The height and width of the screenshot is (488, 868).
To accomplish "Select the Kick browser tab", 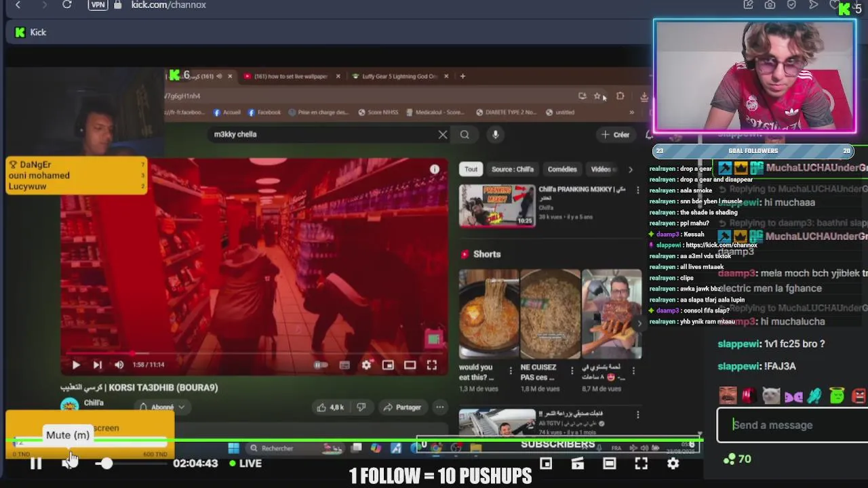I will (x=31, y=32).
